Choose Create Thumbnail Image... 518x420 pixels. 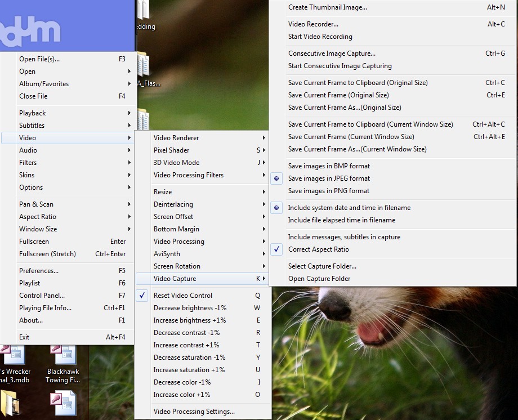pyautogui.click(x=393, y=7)
